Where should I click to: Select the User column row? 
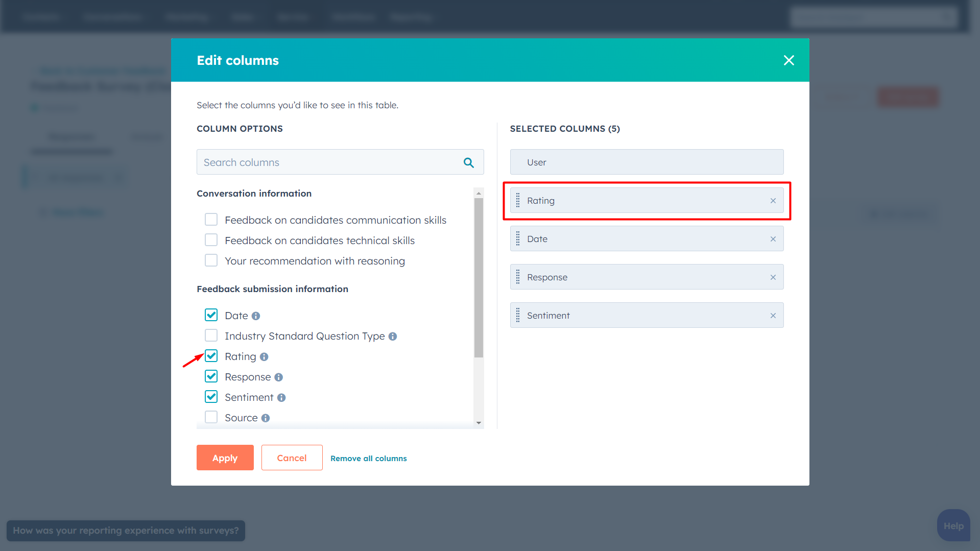click(x=647, y=162)
